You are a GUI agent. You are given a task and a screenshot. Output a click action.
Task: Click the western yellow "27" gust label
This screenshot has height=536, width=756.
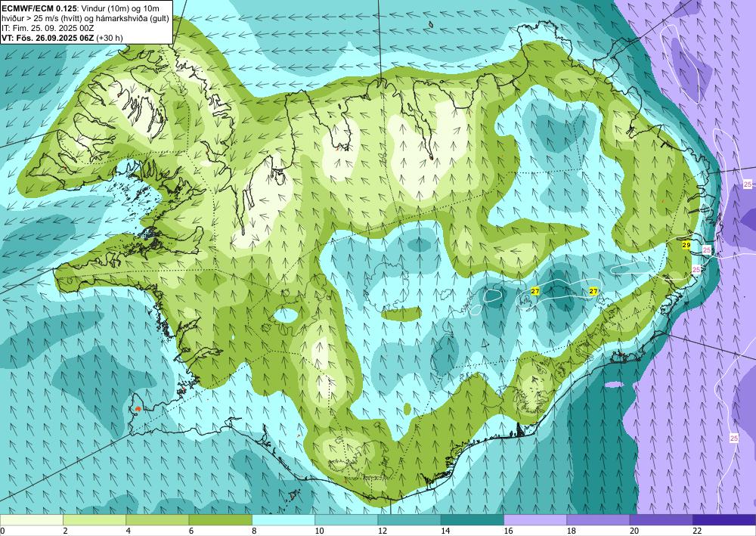[x=534, y=291]
